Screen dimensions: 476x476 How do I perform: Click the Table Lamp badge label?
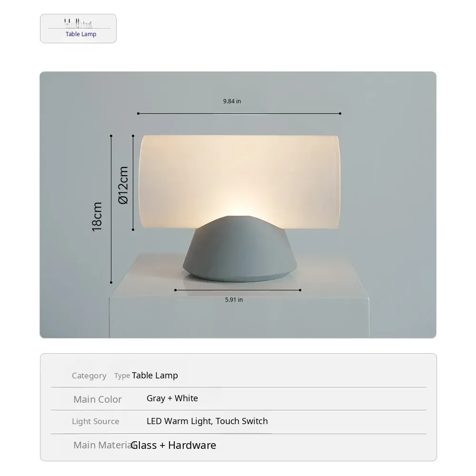click(81, 34)
